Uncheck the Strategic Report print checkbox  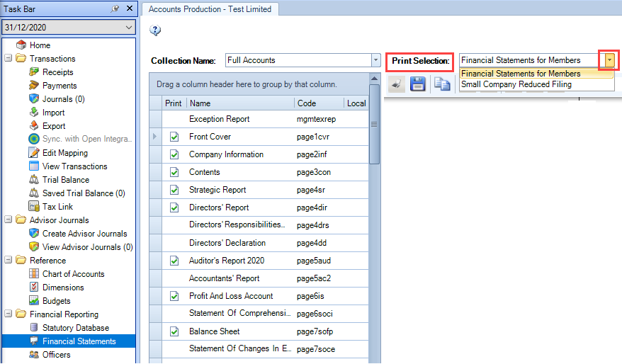click(174, 190)
